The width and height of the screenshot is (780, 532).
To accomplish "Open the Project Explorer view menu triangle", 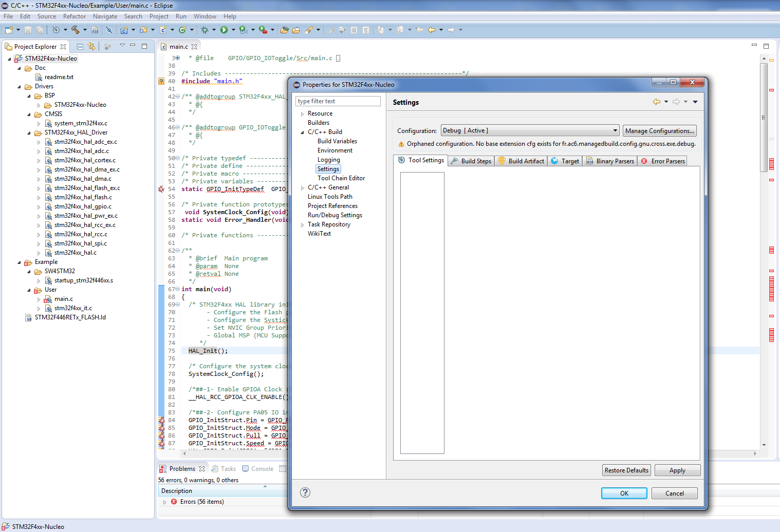I will 122,45.
